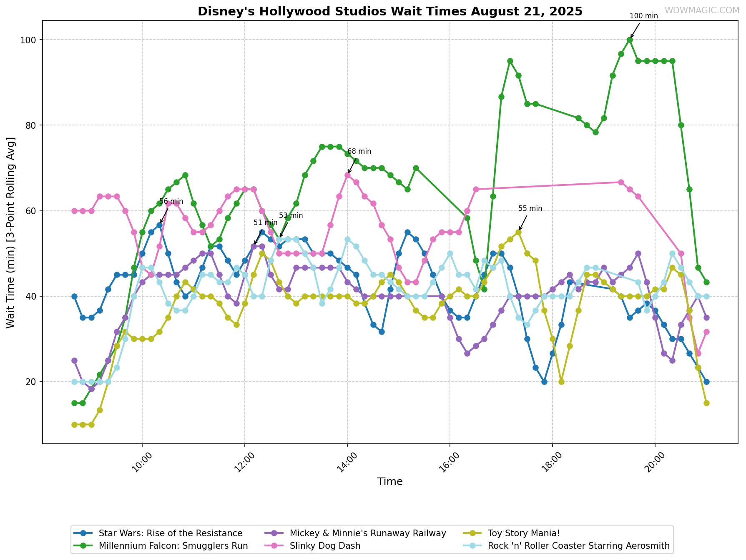Click the green 100-minute peak data point
This screenshot has height=560, width=746.
(x=630, y=40)
